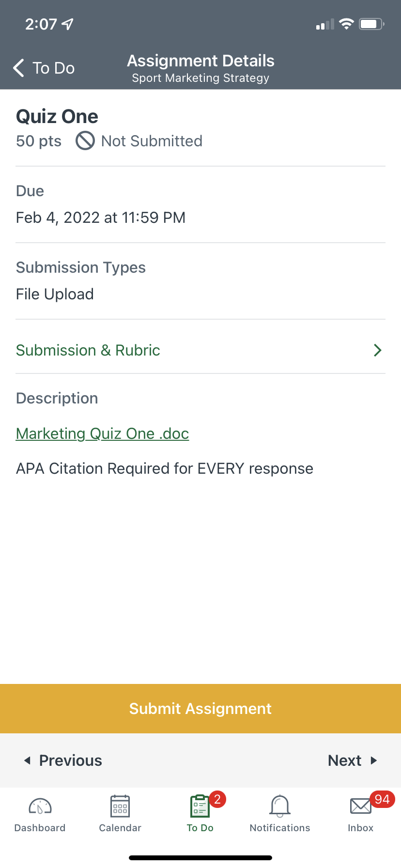This screenshot has width=401, height=868.
Task: Tap the Feb 4, 2022 due date
Action: [x=101, y=217]
